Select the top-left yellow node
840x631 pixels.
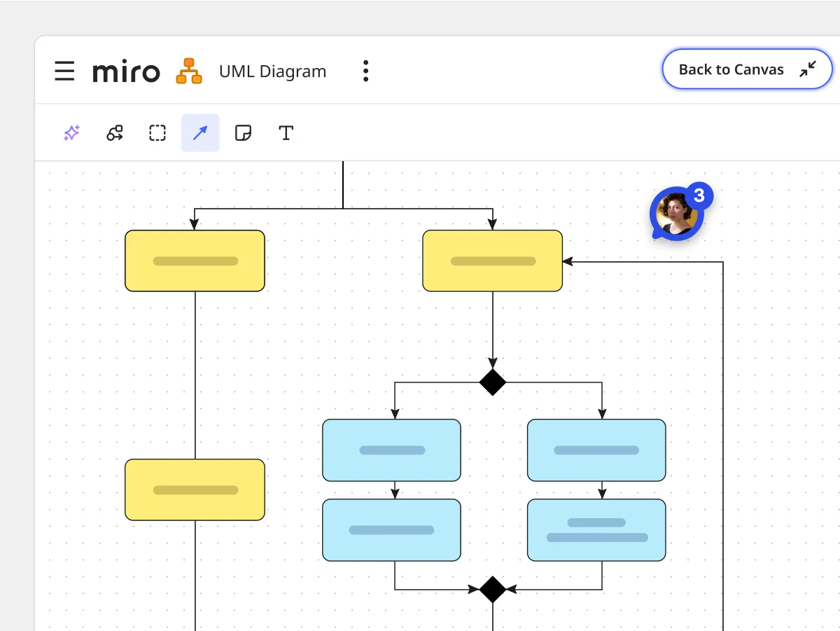click(x=195, y=261)
